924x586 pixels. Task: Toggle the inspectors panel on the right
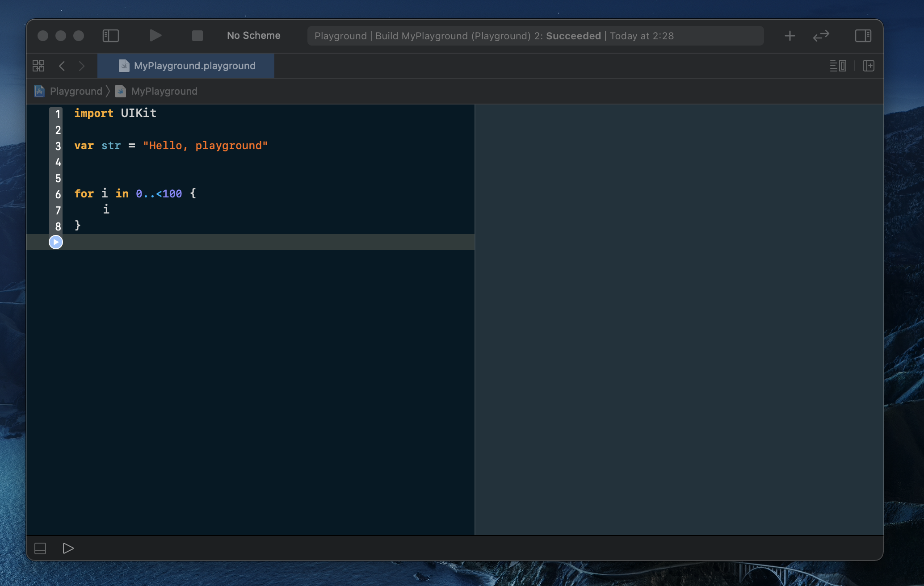click(x=863, y=36)
